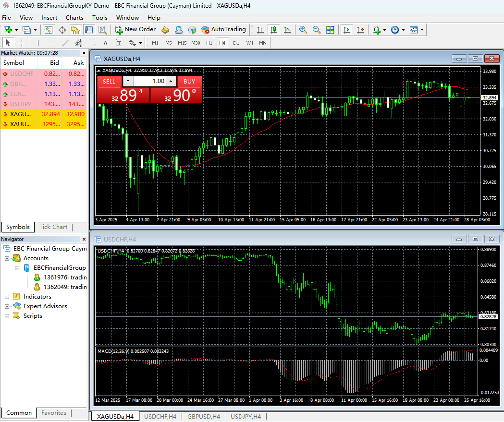
Task: Close the Market Watch panel
Action: (x=84, y=53)
